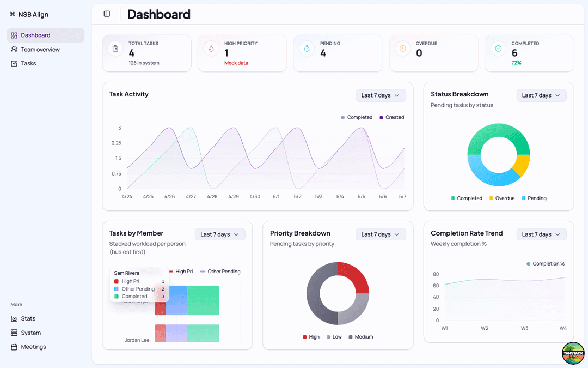Expand Tasks by Member date range dropdown

click(220, 234)
